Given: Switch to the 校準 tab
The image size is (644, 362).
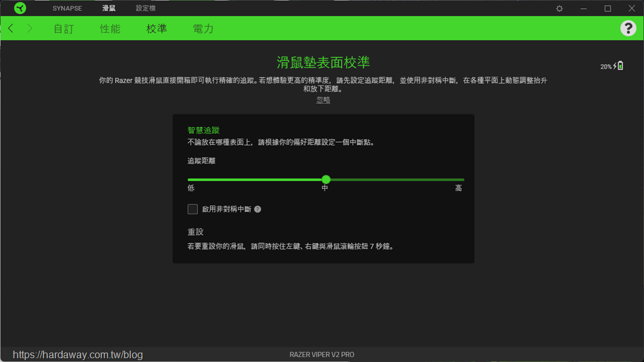Looking at the screenshot, I should tap(157, 29).
